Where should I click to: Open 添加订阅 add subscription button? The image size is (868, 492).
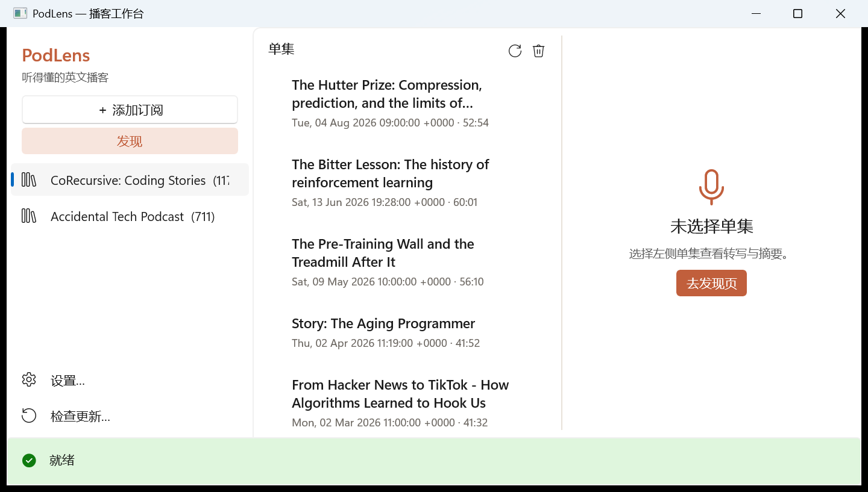[130, 110]
